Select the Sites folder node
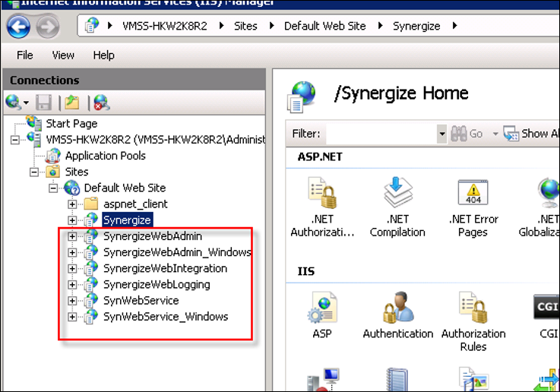The width and height of the screenshot is (560, 392). pos(77,172)
